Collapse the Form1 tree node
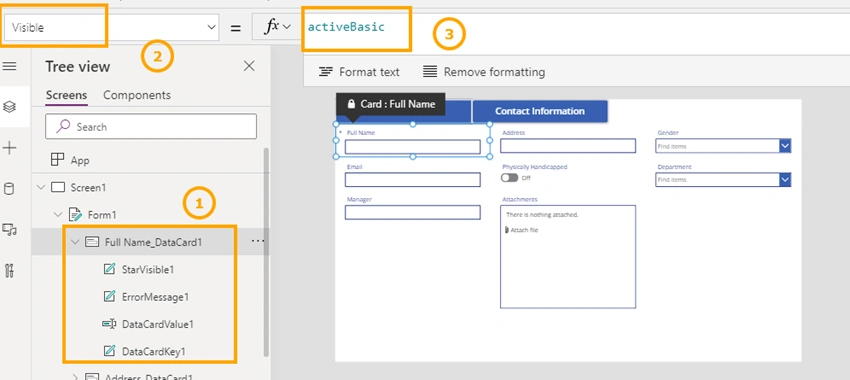The height and width of the screenshot is (380, 850). click(58, 215)
